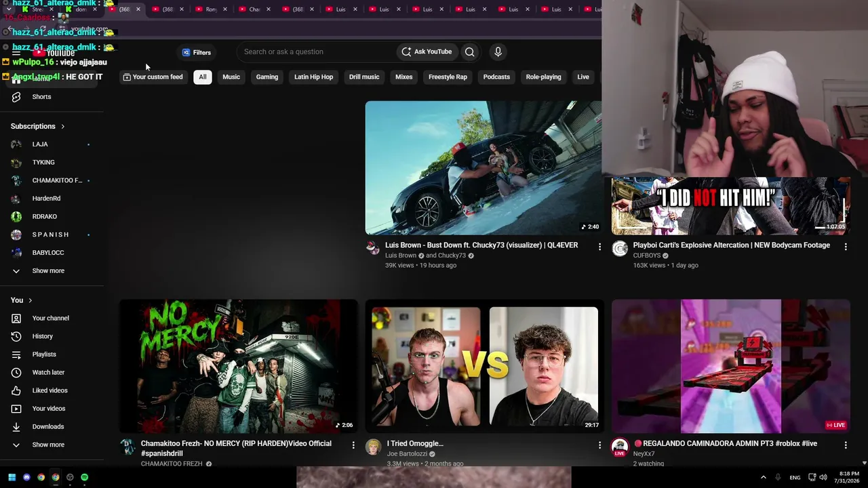This screenshot has width=868, height=488.
Task: Click the Chucky73 channel name link
Action: coord(452,256)
